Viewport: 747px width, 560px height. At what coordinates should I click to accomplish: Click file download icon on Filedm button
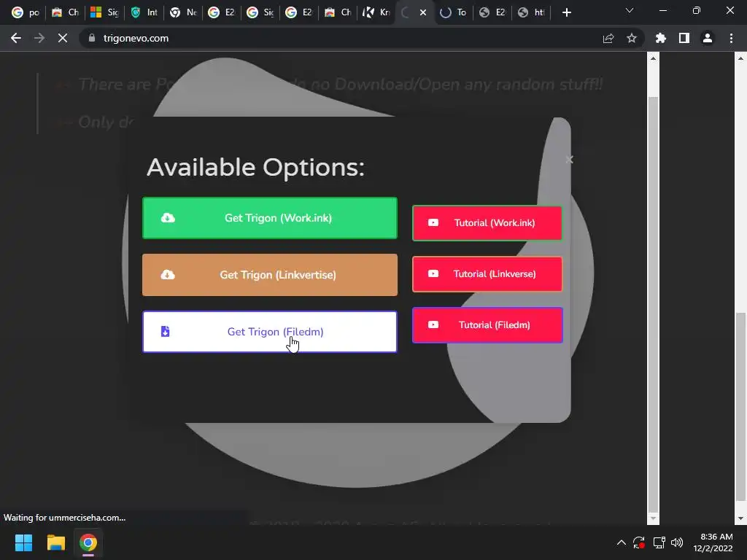tap(165, 332)
